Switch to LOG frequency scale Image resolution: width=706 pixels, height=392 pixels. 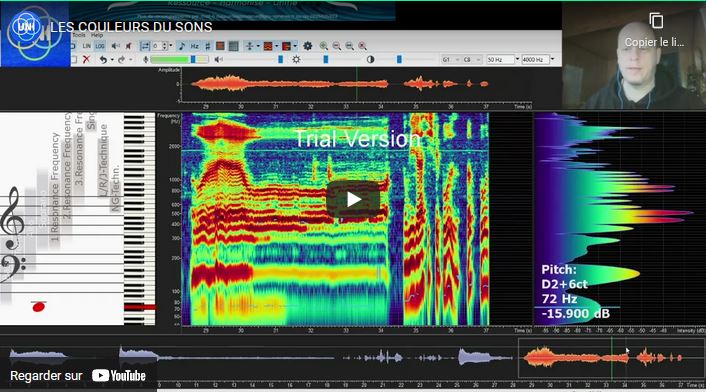pyautogui.click(x=100, y=46)
